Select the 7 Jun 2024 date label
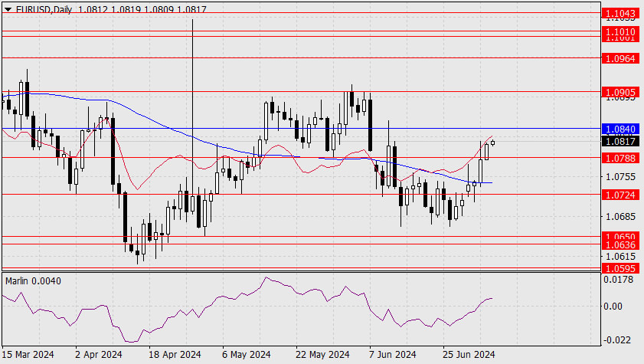644x364 pixels. pos(392,355)
